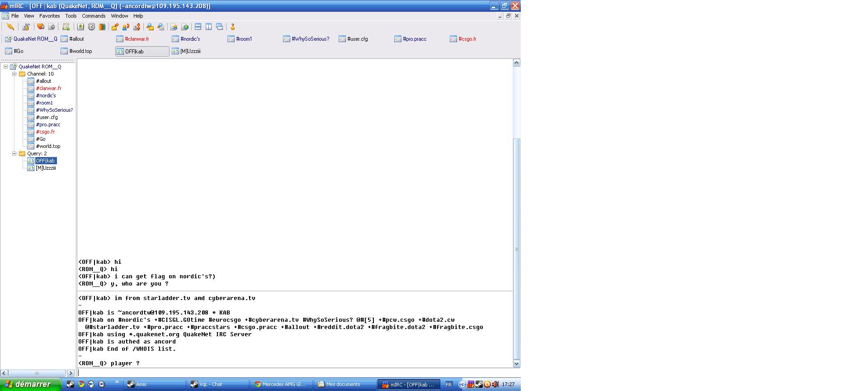
Task: Open Mes documents from the taskbar
Action: point(343,384)
